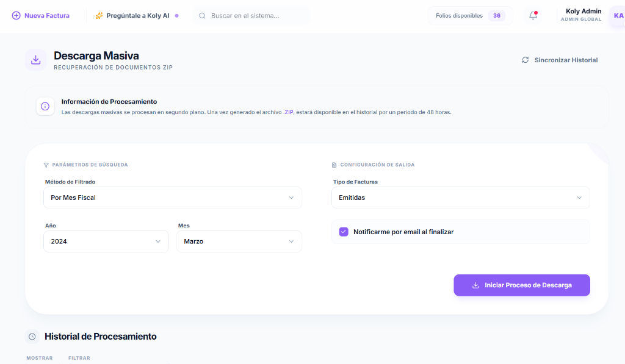Switch to the MOSTRAR tab
This screenshot has width=625, height=364.
click(39, 358)
